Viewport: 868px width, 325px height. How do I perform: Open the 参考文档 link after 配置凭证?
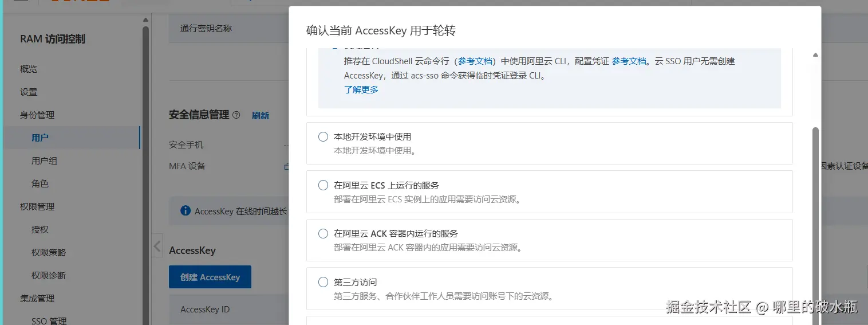[629, 61]
